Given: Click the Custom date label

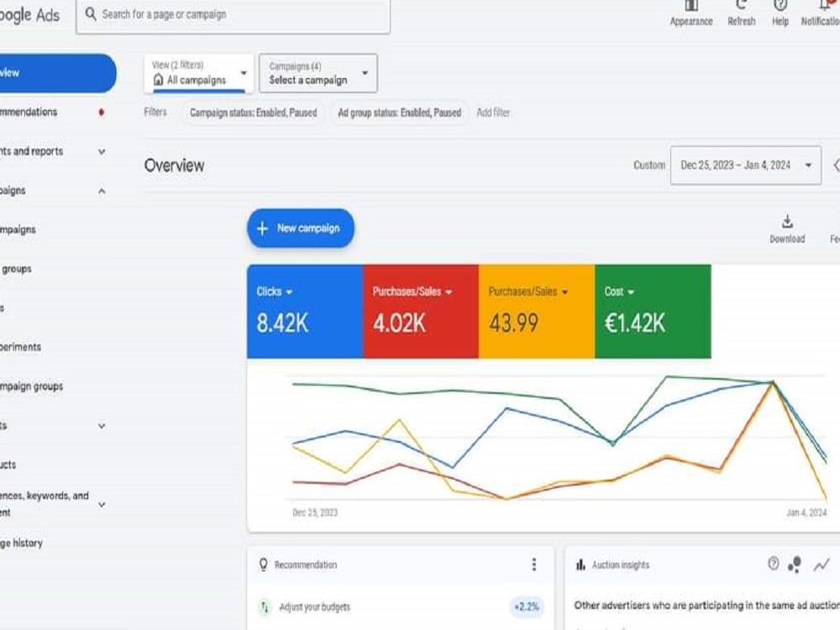Looking at the screenshot, I should click(649, 165).
